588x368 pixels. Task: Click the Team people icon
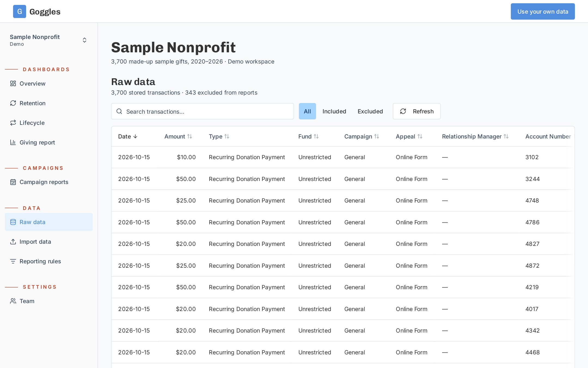[x=13, y=301]
